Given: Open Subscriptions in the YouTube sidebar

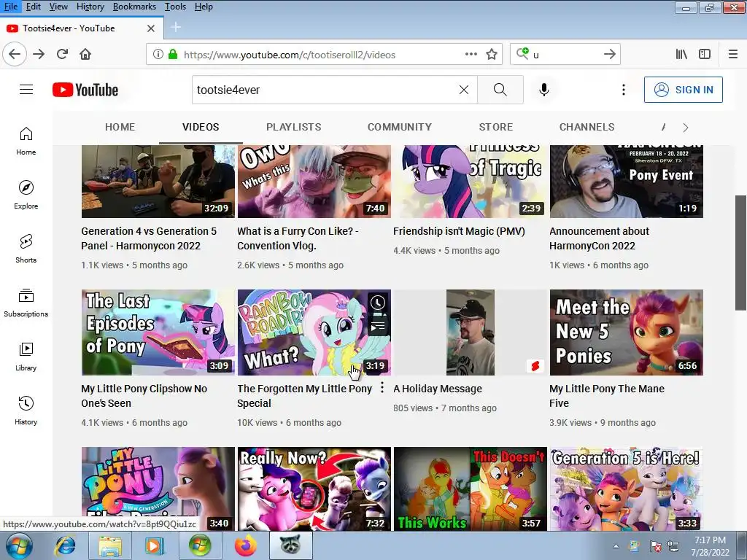Looking at the screenshot, I should point(26,303).
